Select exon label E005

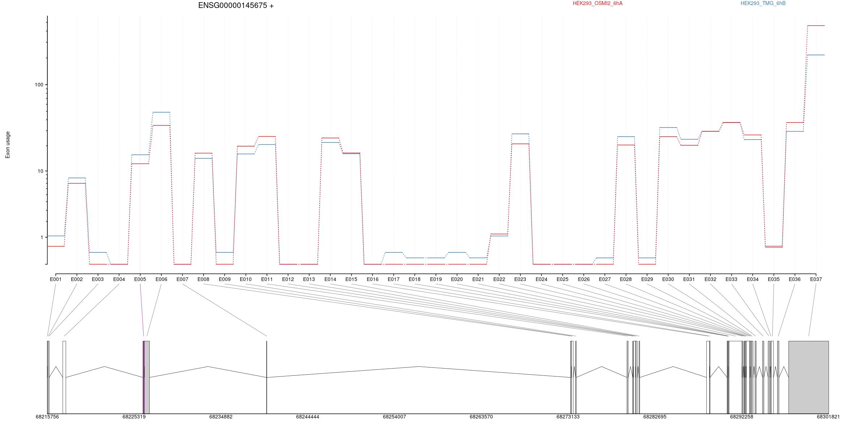[140, 280]
